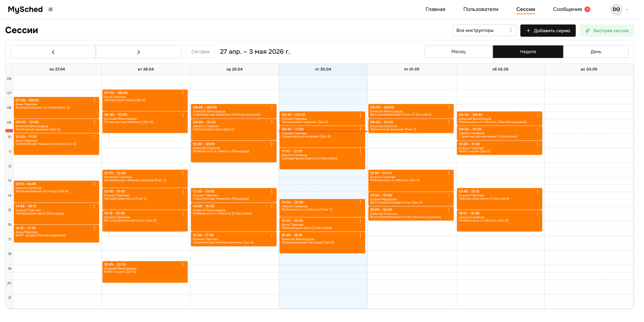Start a Быстрая сессия

606,31
